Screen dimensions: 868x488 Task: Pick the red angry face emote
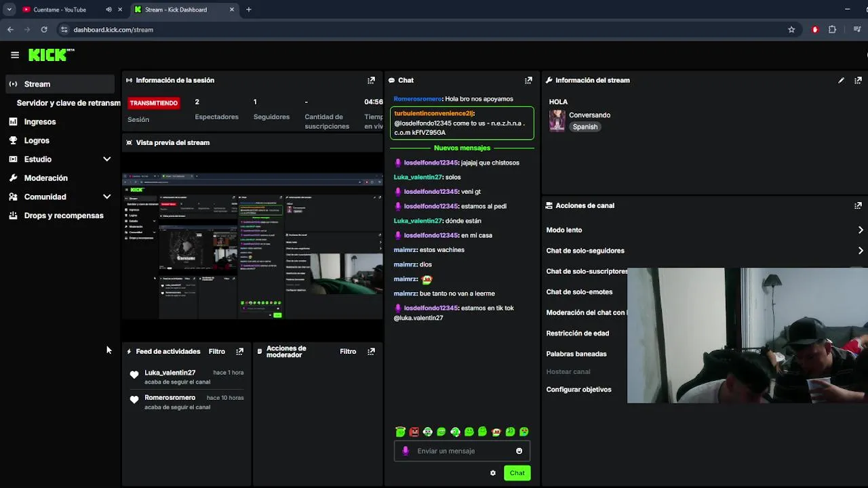click(414, 432)
